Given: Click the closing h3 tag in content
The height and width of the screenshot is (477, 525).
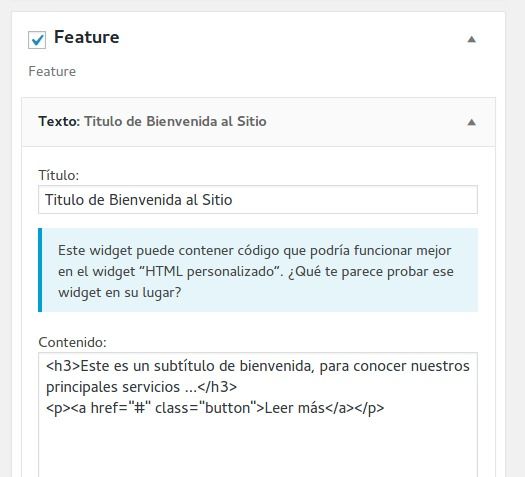Looking at the screenshot, I should [x=217, y=387].
